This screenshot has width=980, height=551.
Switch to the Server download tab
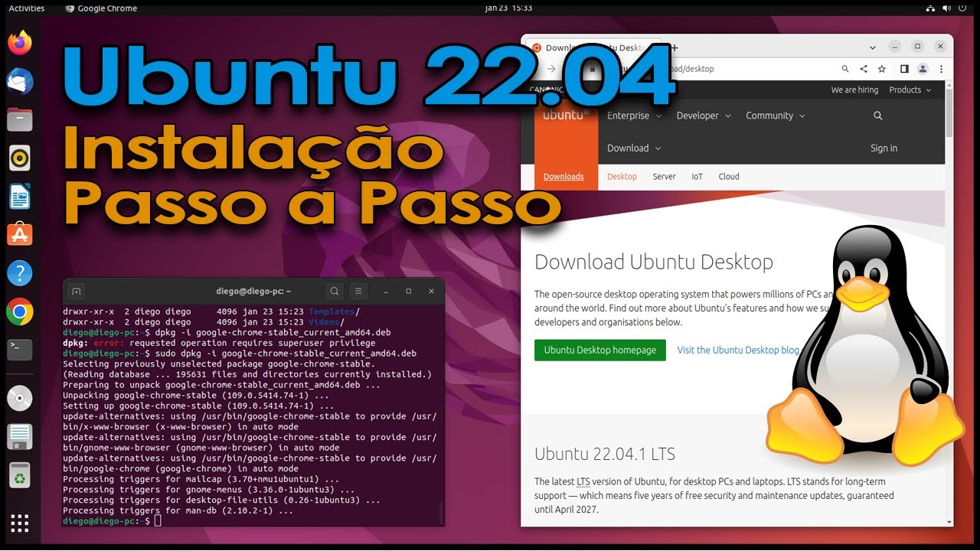pyautogui.click(x=664, y=177)
